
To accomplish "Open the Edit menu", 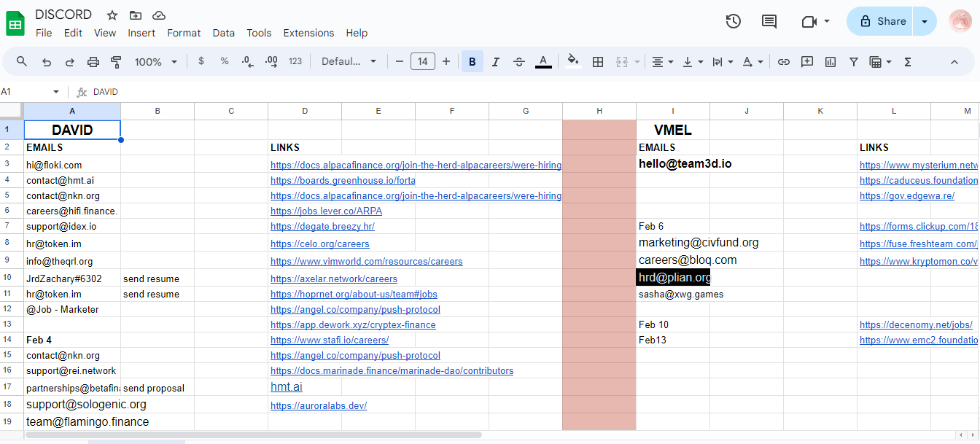I will [x=73, y=33].
